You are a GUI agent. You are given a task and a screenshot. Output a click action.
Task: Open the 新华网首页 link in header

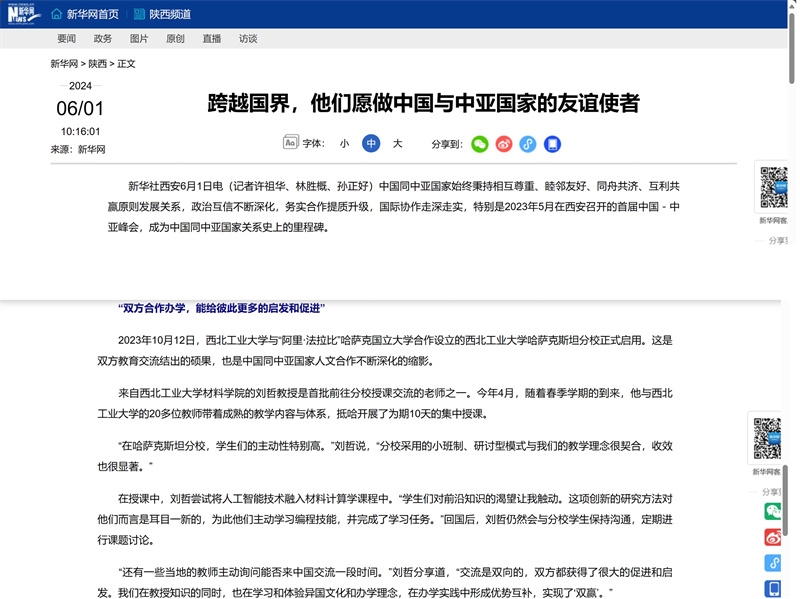[x=92, y=14]
